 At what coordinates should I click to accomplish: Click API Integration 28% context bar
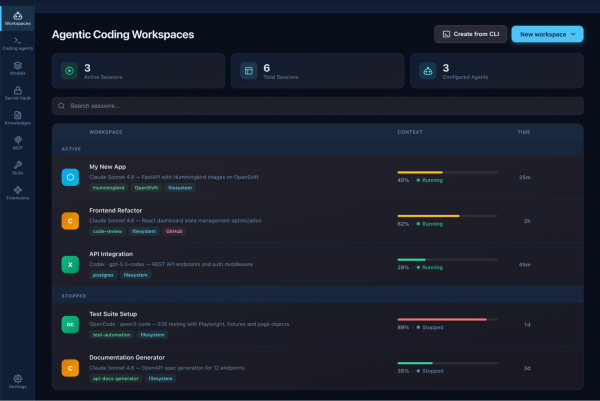(447, 260)
